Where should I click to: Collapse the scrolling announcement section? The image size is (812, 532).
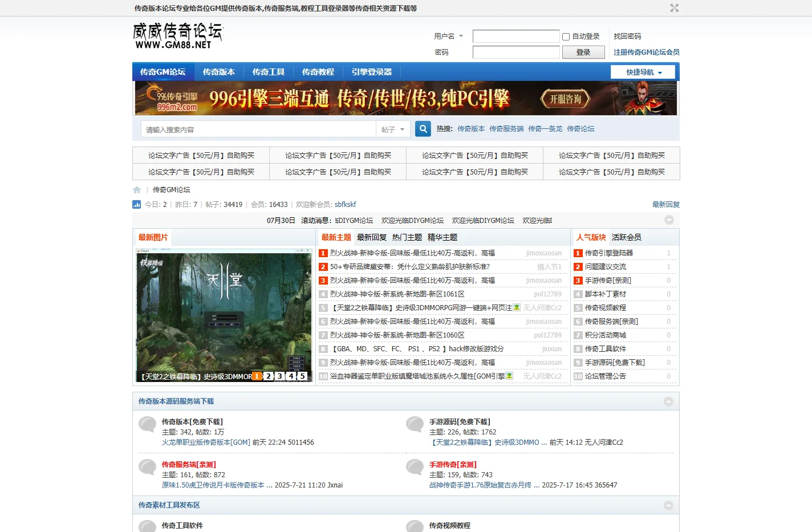pos(669,220)
